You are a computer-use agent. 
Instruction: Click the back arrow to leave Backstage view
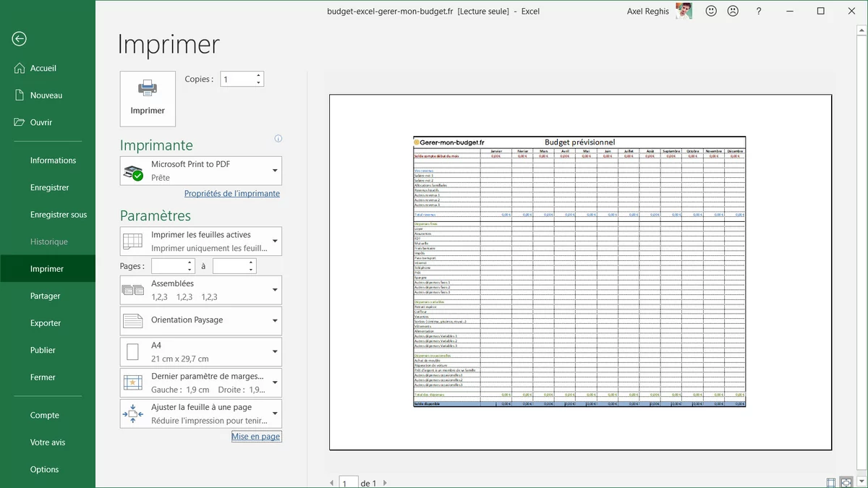(20, 39)
